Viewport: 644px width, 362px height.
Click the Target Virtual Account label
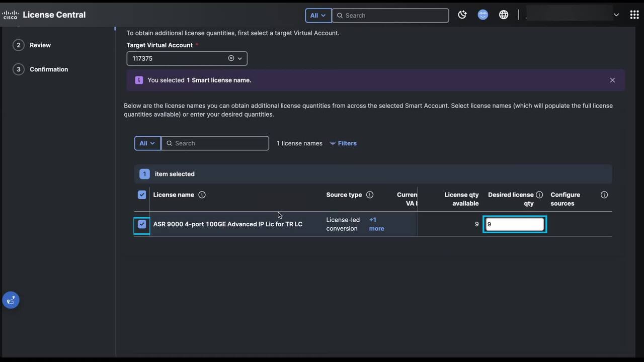[159, 45]
